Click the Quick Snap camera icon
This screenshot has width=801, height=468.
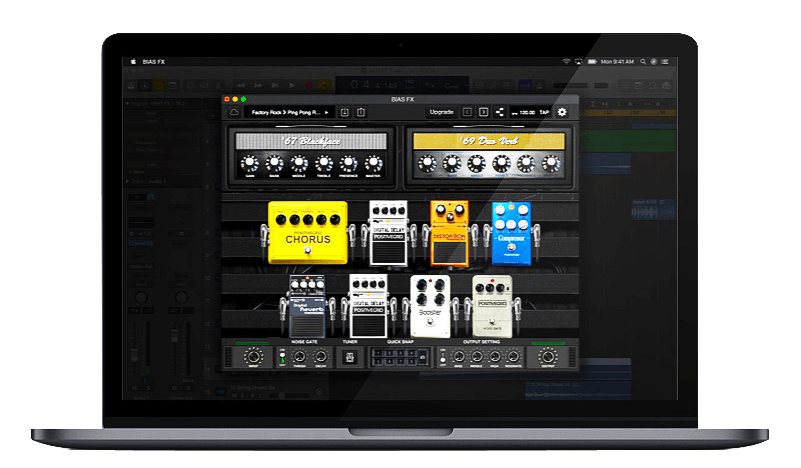point(422,357)
